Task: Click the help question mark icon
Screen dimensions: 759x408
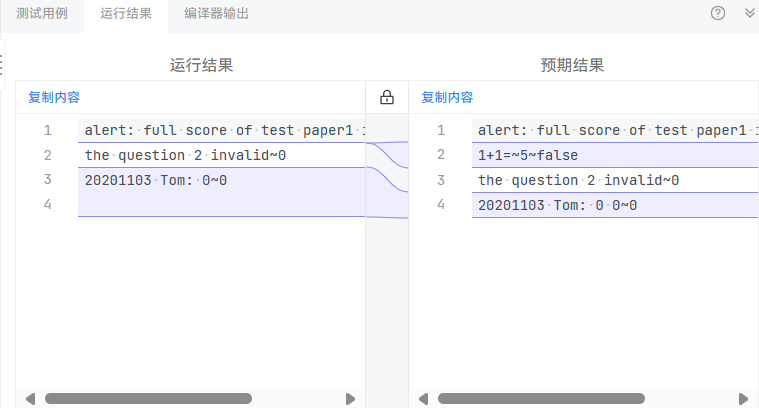Action: point(717,13)
